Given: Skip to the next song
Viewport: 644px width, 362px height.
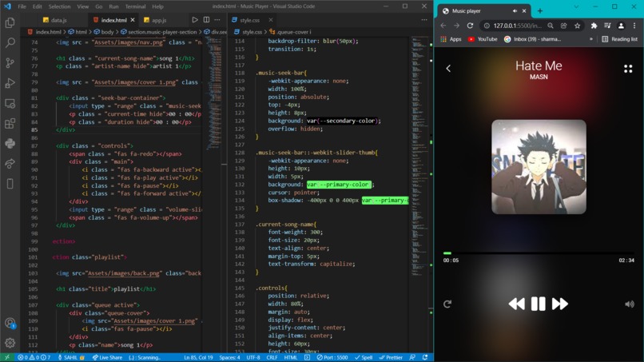Looking at the screenshot, I should pos(560,304).
